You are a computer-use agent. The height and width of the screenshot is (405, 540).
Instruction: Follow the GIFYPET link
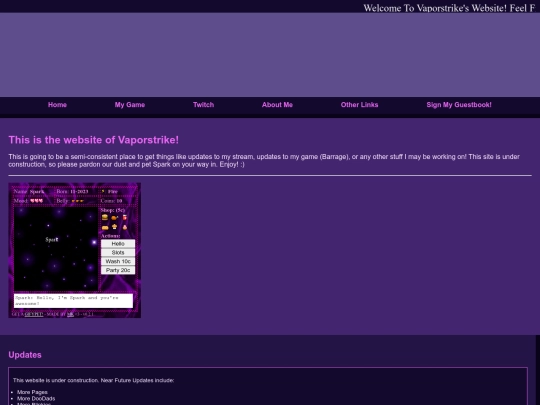(x=34, y=314)
